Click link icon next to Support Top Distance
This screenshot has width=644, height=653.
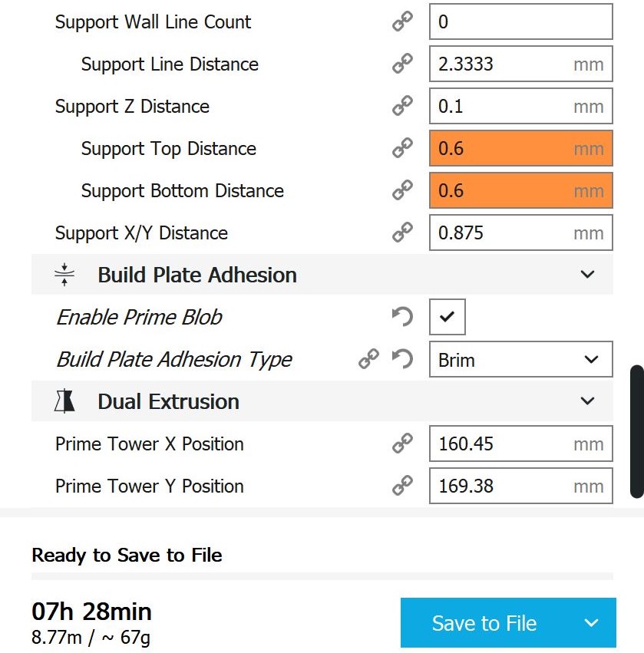402,149
